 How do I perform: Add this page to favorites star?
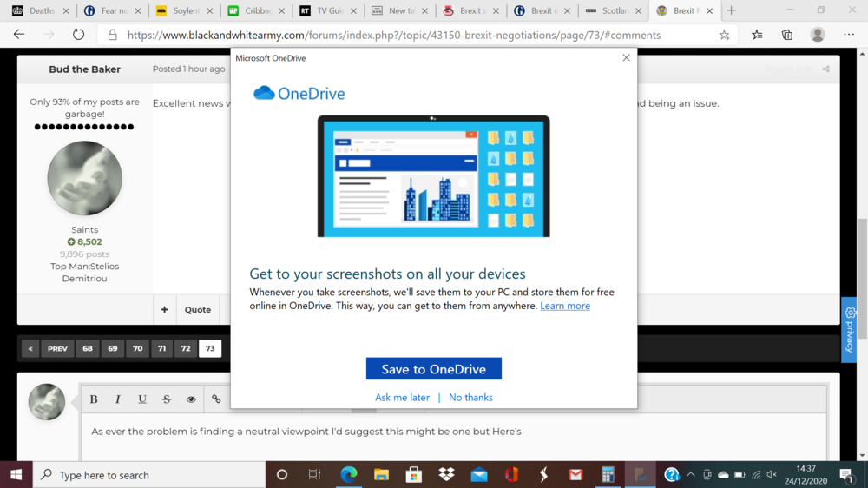724,35
